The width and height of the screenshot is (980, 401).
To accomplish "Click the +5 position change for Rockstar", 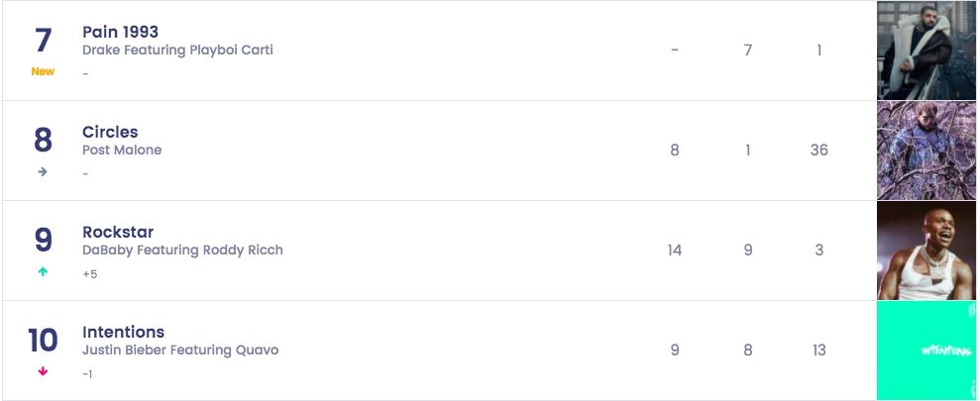I will [90, 273].
